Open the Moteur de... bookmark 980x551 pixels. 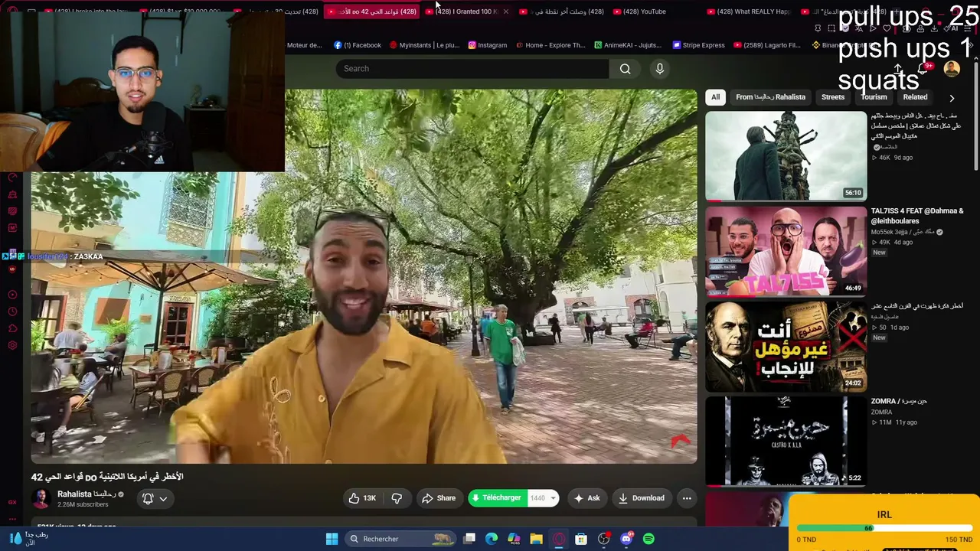tap(304, 45)
